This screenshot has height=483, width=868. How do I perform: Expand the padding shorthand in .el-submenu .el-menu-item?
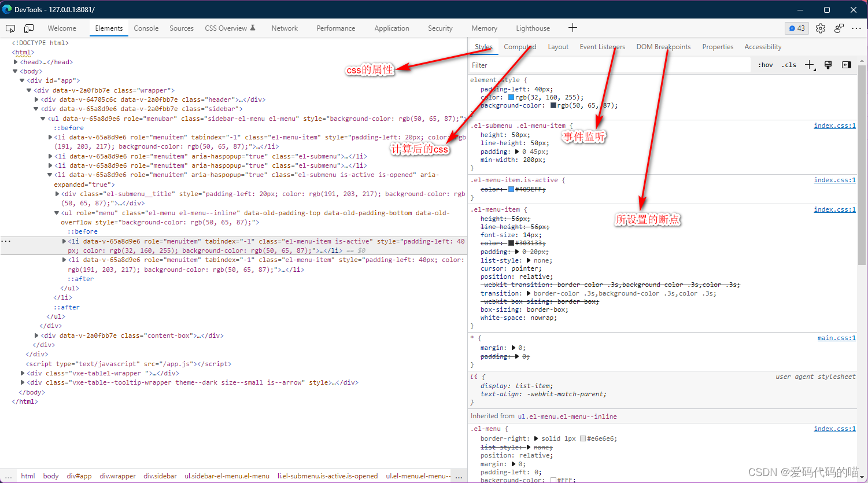[x=516, y=152]
